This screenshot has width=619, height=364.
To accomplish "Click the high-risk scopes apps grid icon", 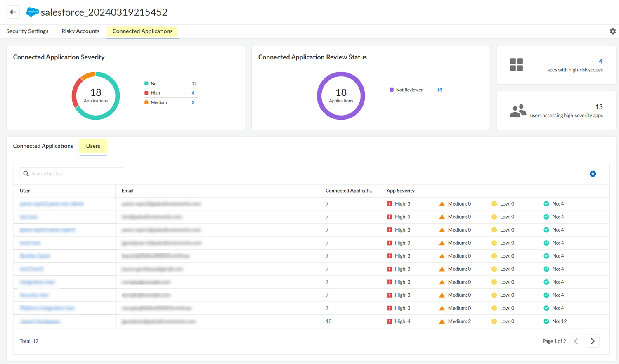I will tap(516, 65).
